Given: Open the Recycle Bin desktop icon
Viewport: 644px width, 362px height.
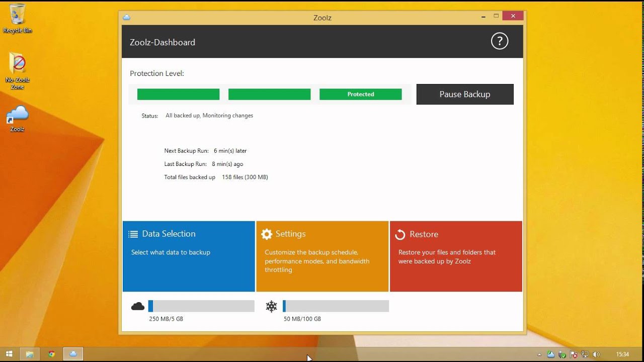Looking at the screenshot, I should (18, 19).
